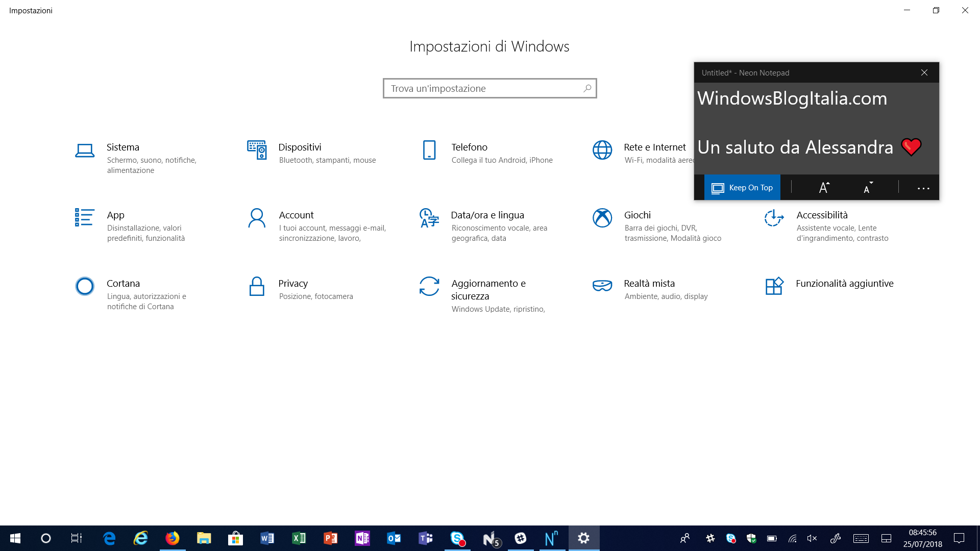Launch Outlook from the taskbar
This screenshot has height=551, width=980.
394,538
